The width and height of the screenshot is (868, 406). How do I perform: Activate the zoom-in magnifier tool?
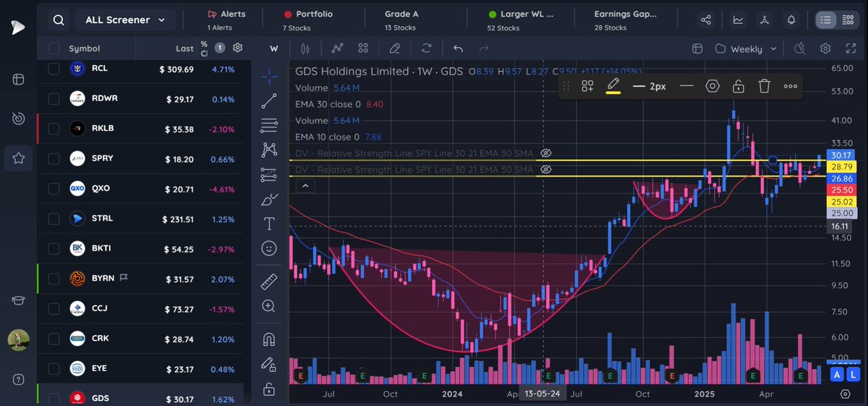269,306
